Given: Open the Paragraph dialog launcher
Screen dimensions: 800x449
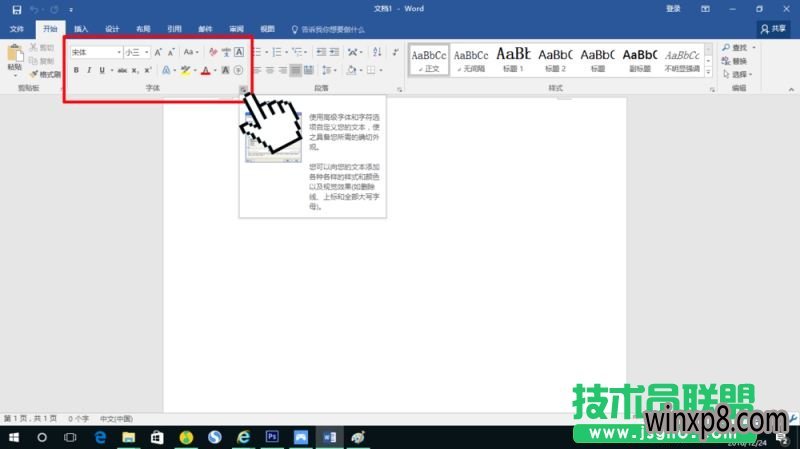Looking at the screenshot, I should pyautogui.click(x=399, y=90).
